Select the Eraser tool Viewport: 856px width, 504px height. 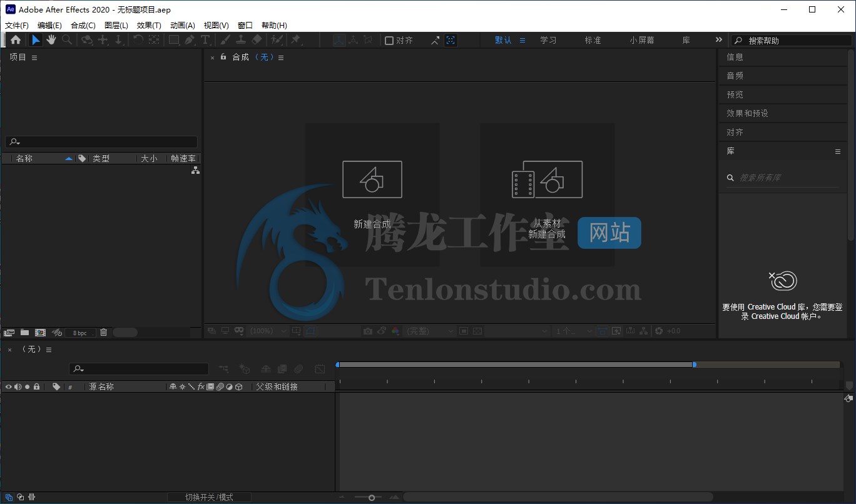256,40
